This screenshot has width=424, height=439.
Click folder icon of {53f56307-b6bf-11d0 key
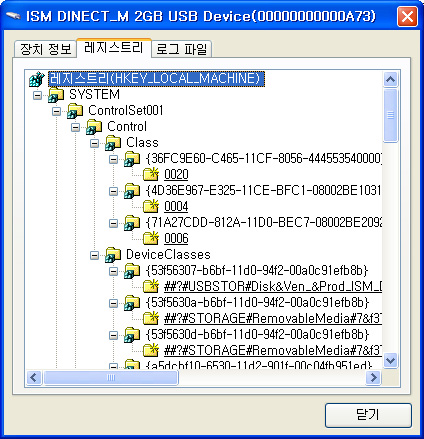pos(132,271)
